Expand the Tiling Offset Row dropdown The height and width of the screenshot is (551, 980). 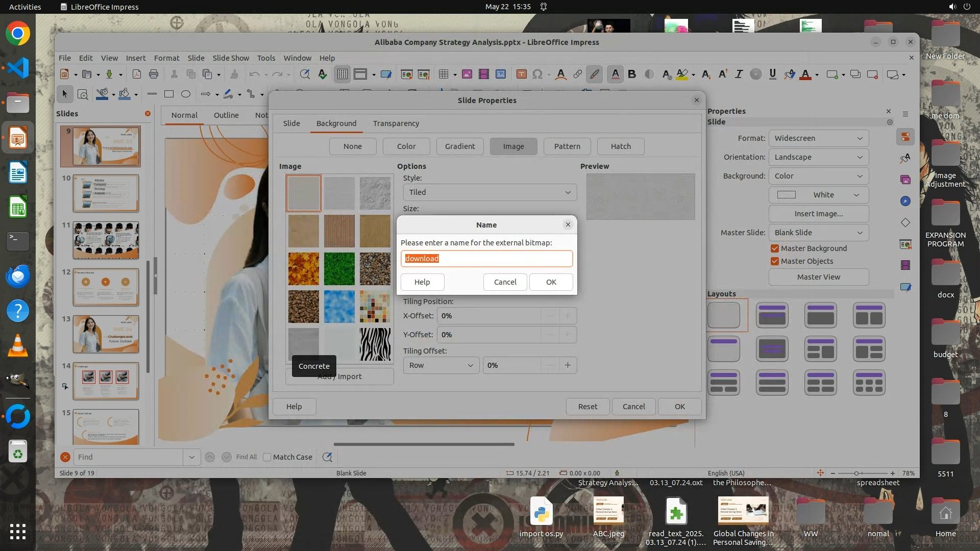point(441,365)
